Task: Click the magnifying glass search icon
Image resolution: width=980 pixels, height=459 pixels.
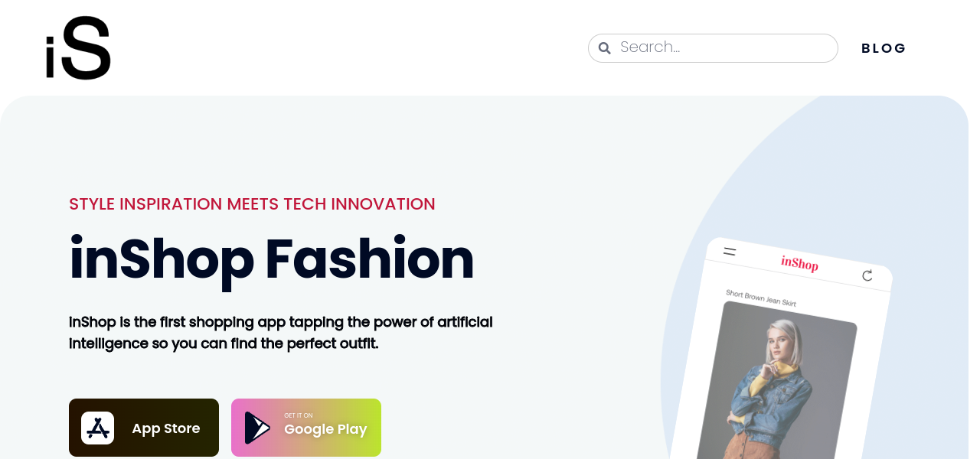Action: pyautogui.click(x=604, y=48)
